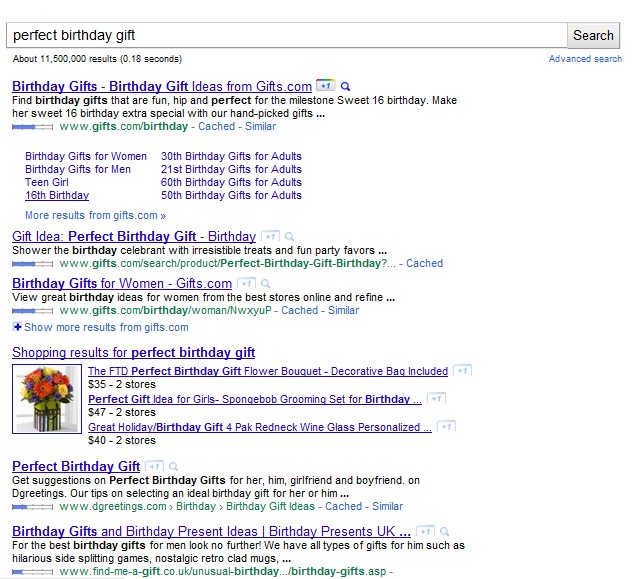Click +1 button next to Birthday Gifts for Women - Gifts.com
Screen dimensions: 634x579
coord(246,283)
